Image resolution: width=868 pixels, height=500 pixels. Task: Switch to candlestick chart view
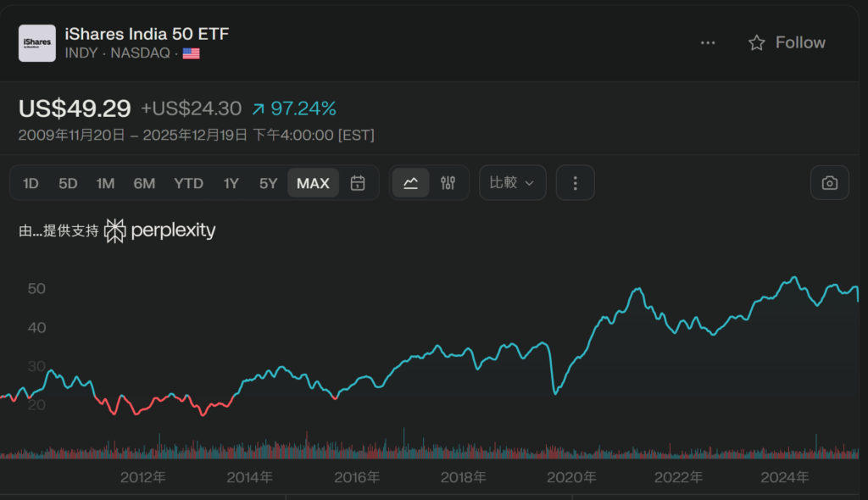coord(448,183)
